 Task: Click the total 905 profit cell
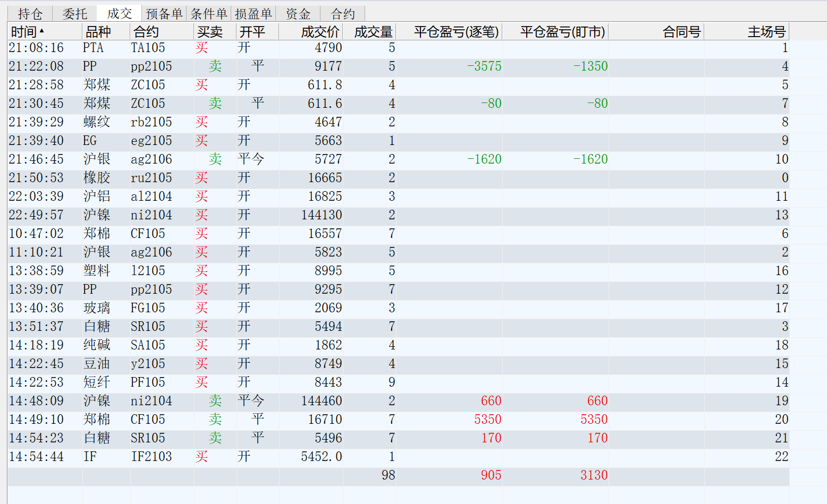click(x=491, y=475)
